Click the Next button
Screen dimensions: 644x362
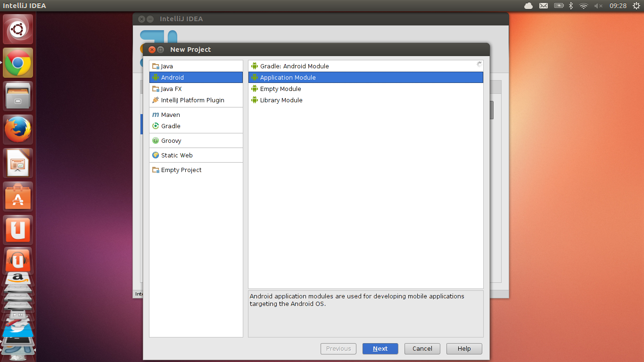380,349
